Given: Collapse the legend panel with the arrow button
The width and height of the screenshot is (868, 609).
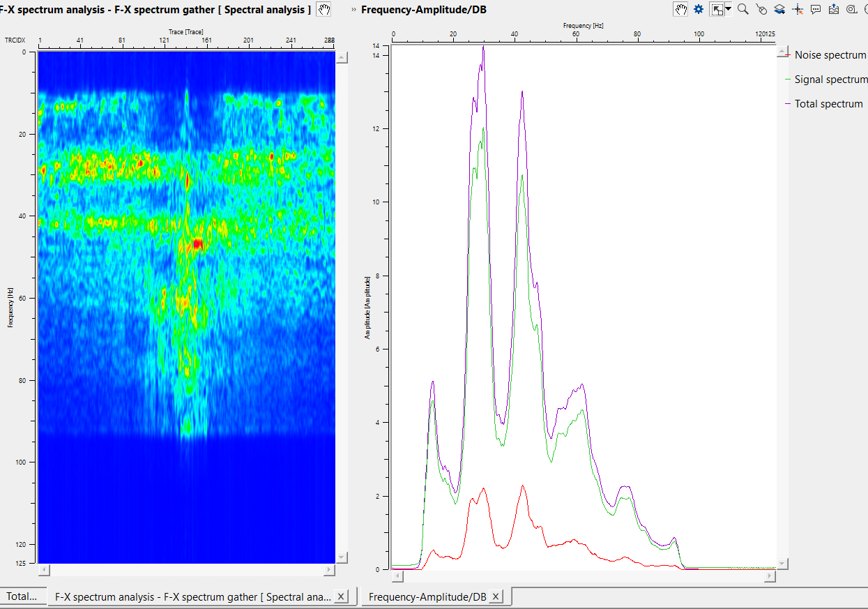Looking at the screenshot, I should click(782, 51).
